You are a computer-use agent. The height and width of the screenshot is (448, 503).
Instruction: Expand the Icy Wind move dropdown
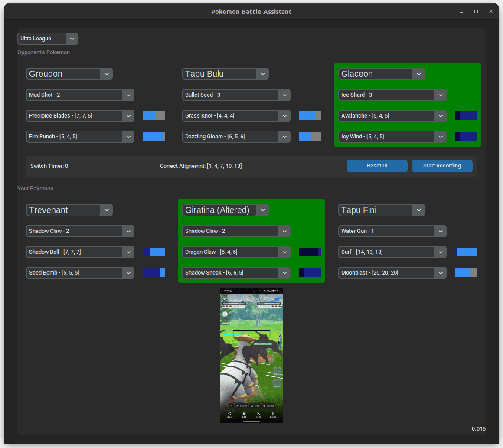(392, 137)
